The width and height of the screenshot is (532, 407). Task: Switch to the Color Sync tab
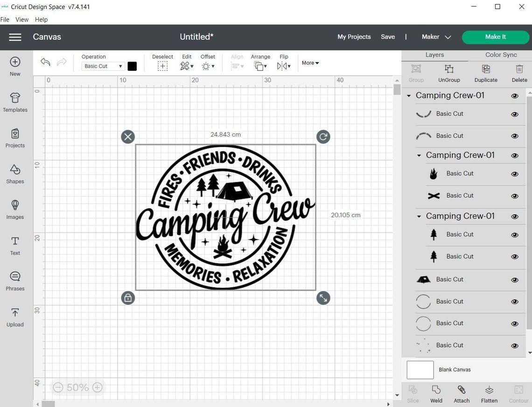point(500,55)
